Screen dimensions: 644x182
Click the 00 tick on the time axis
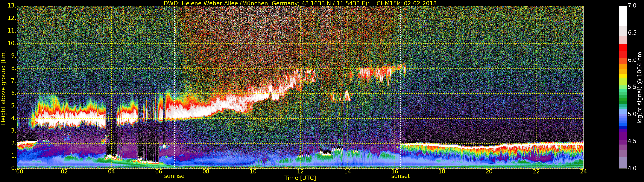click(x=20, y=172)
